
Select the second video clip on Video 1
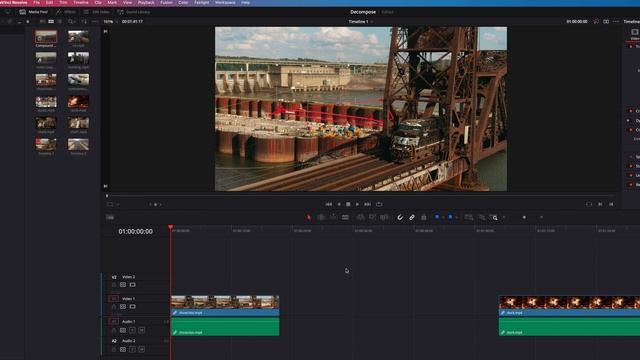coord(569,306)
